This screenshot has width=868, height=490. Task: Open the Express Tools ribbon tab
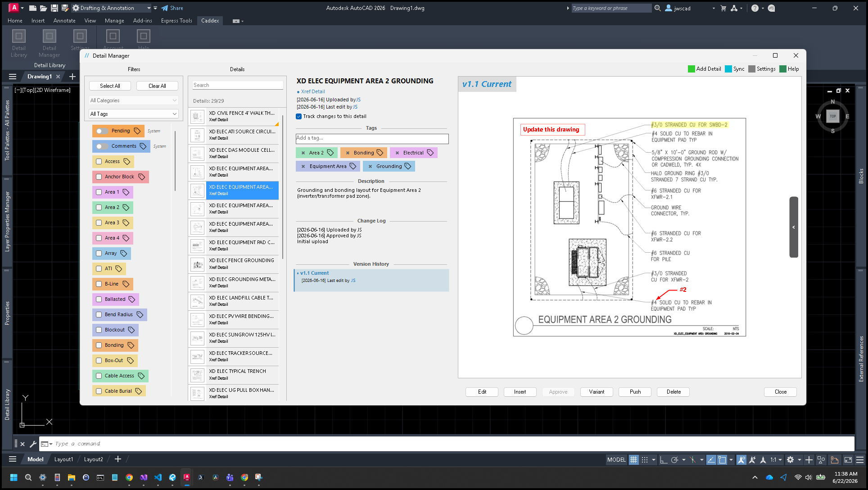click(x=176, y=21)
